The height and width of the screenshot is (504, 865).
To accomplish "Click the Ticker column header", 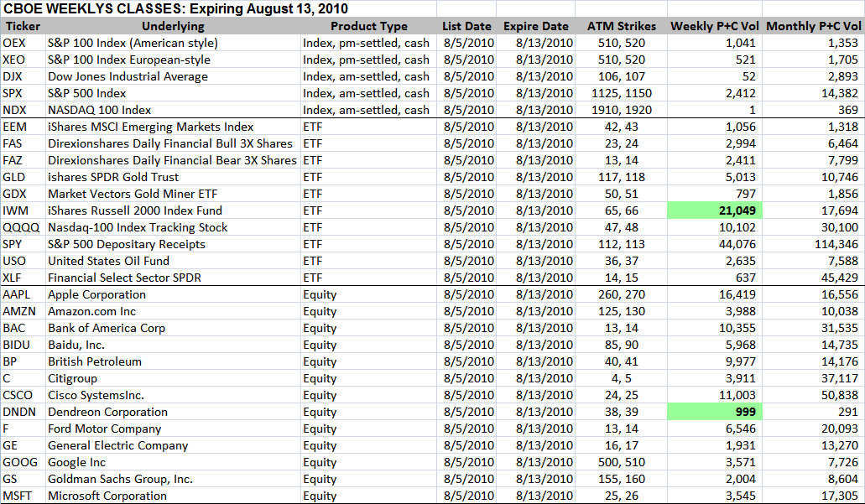I will [x=23, y=26].
